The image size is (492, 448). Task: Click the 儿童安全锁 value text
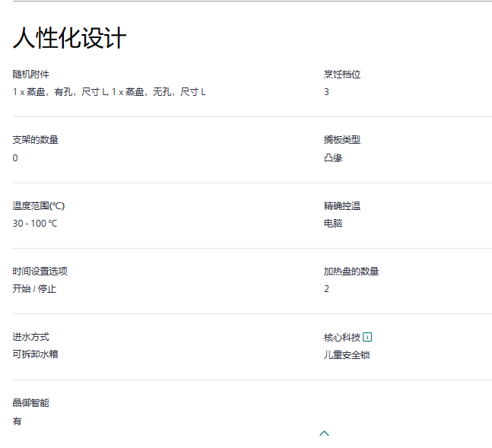347,355
